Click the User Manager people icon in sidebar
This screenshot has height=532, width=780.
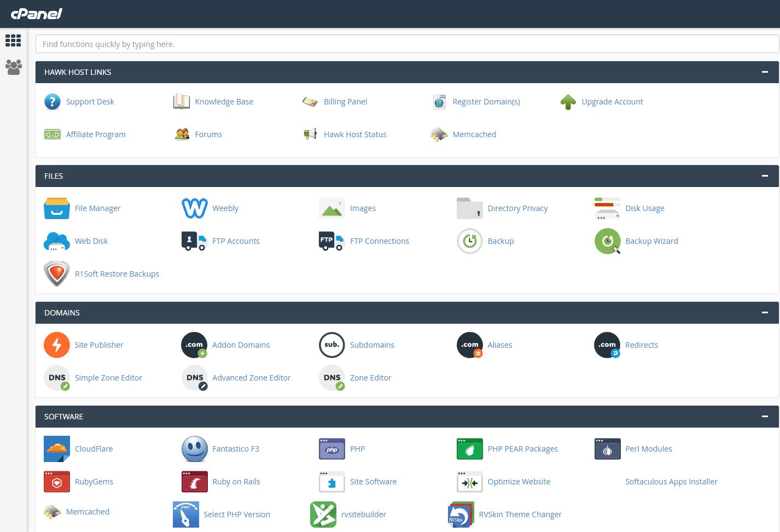point(13,67)
